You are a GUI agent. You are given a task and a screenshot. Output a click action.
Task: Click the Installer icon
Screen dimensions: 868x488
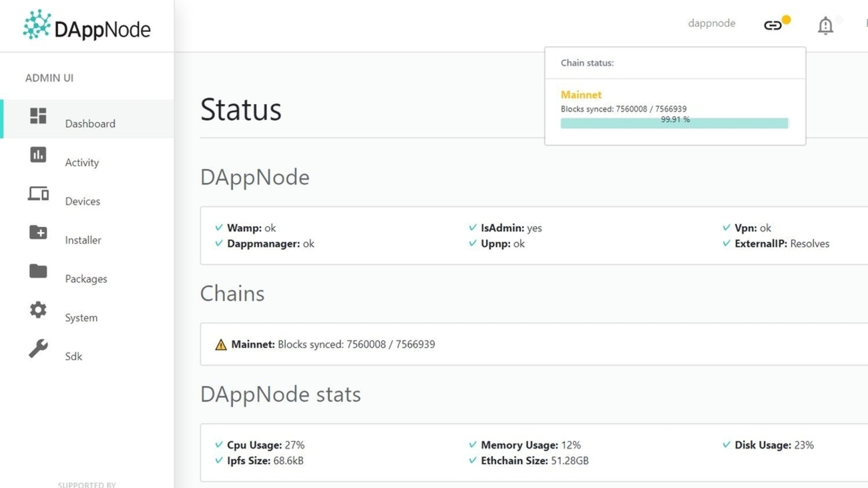pyautogui.click(x=38, y=233)
